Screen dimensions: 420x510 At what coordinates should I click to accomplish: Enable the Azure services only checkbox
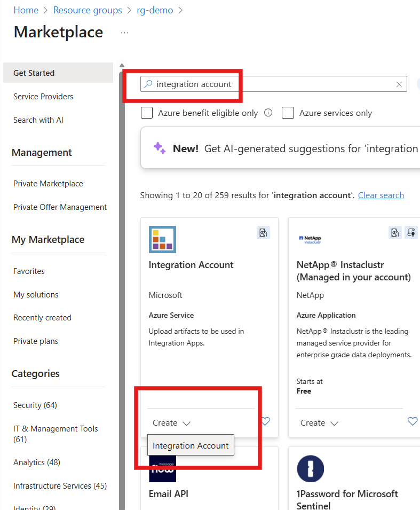(x=288, y=113)
